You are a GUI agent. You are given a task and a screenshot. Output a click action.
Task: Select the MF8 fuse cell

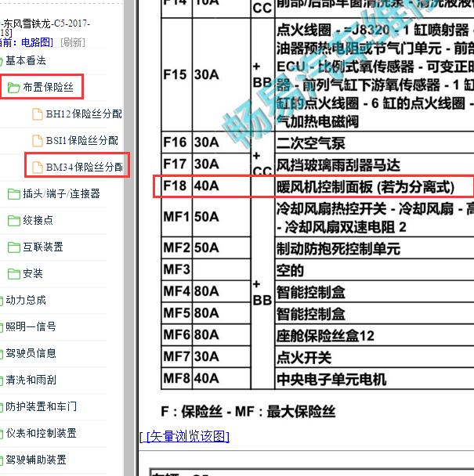click(x=176, y=379)
